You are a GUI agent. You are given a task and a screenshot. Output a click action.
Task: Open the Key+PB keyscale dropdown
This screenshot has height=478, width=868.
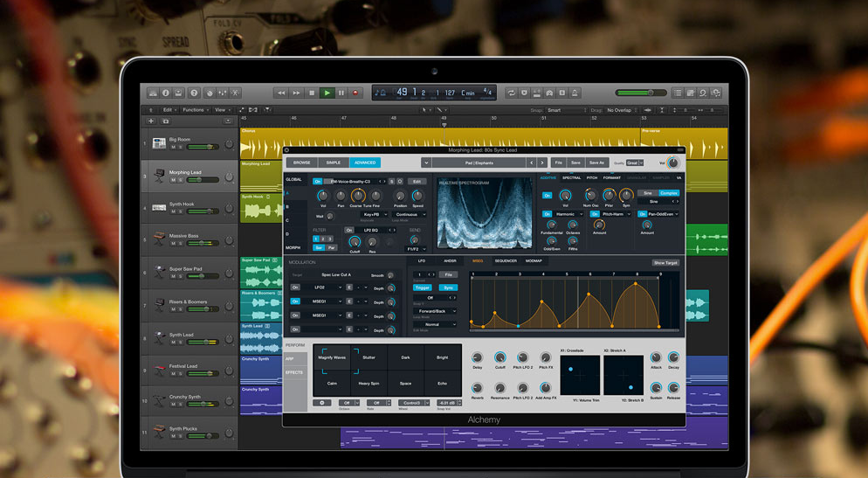[x=375, y=214]
